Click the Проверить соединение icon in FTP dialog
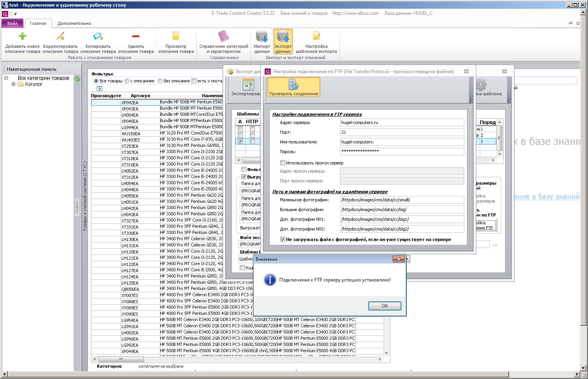 (x=294, y=85)
